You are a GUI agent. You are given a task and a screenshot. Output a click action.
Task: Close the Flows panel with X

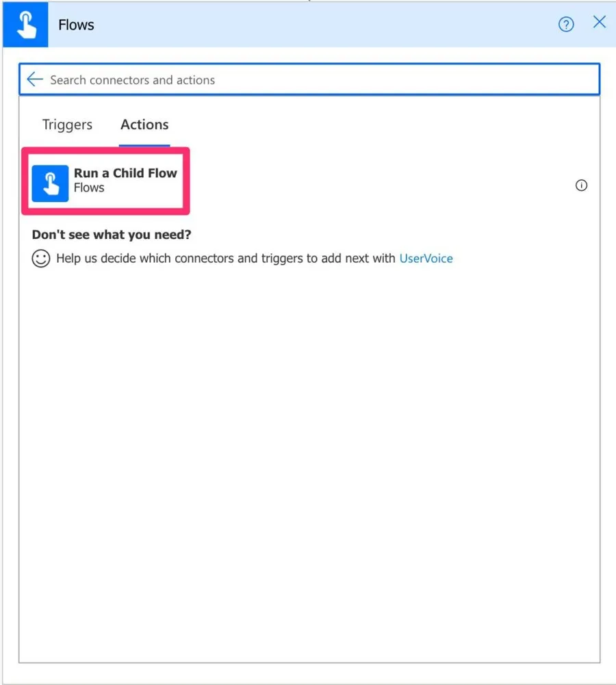coord(600,23)
